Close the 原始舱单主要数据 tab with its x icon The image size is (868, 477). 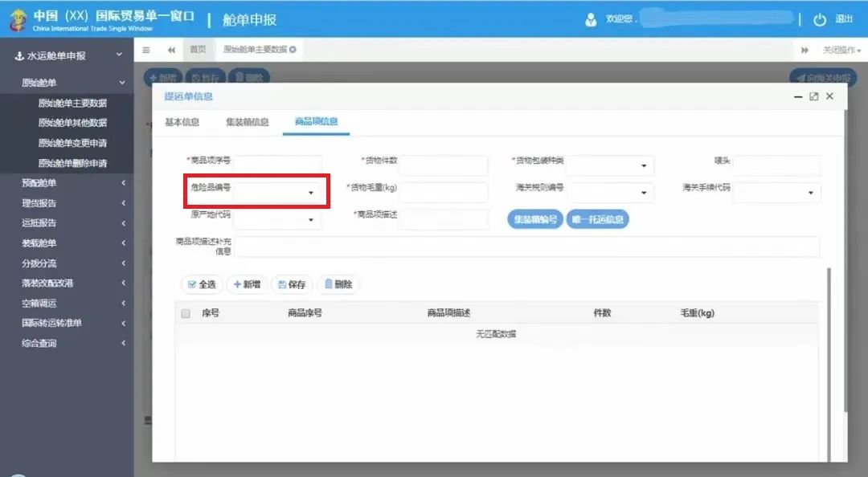click(x=293, y=50)
